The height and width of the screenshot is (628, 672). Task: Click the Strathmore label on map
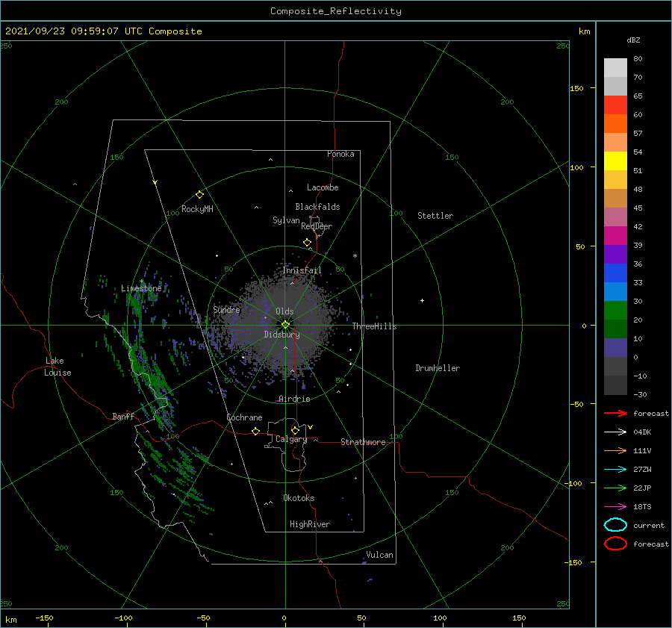[363, 442]
